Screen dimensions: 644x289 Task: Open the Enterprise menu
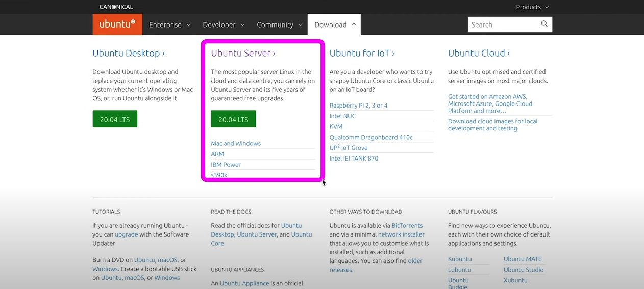tap(170, 24)
